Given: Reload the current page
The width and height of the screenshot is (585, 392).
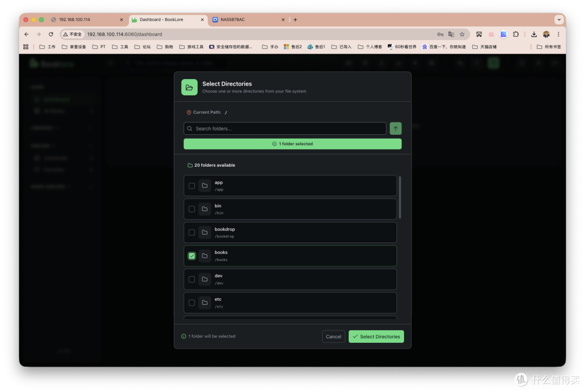Looking at the screenshot, I should click(51, 34).
